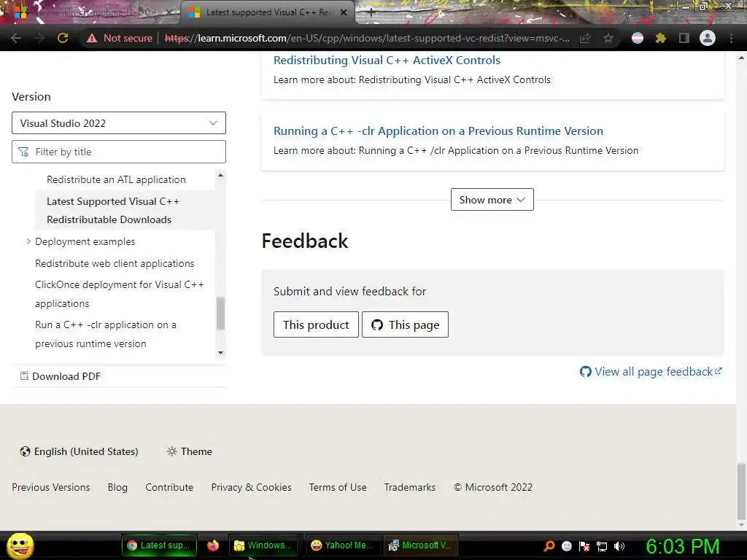Image resolution: width=747 pixels, height=560 pixels.
Task: Expand the Show more button
Action: tap(492, 200)
